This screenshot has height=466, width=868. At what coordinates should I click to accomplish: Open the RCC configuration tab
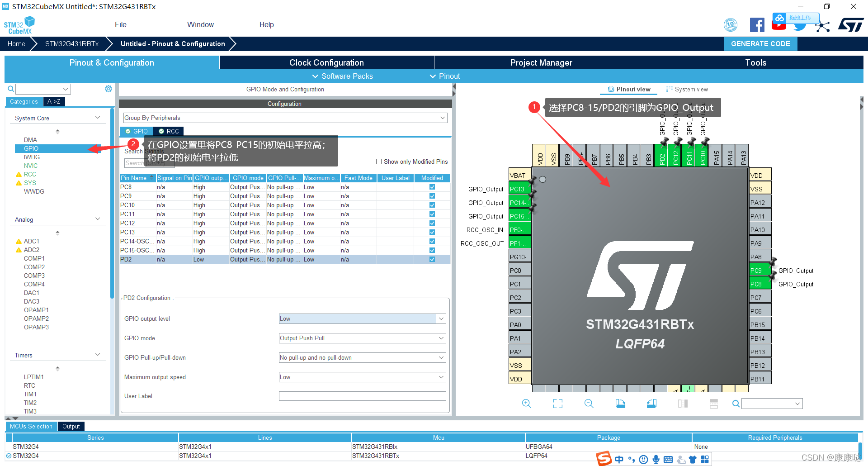pyautogui.click(x=169, y=131)
